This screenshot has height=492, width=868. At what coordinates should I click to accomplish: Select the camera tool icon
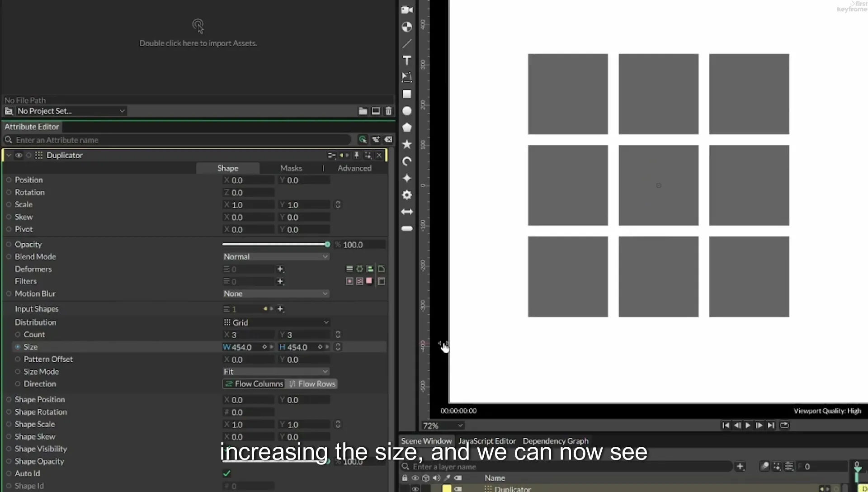coord(407,10)
